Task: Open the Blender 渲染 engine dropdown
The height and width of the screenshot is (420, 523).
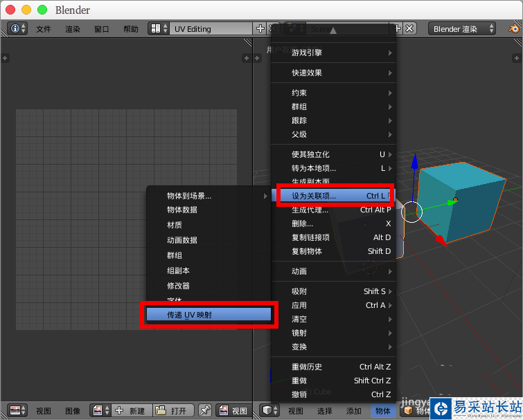Action: pos(462,29)
